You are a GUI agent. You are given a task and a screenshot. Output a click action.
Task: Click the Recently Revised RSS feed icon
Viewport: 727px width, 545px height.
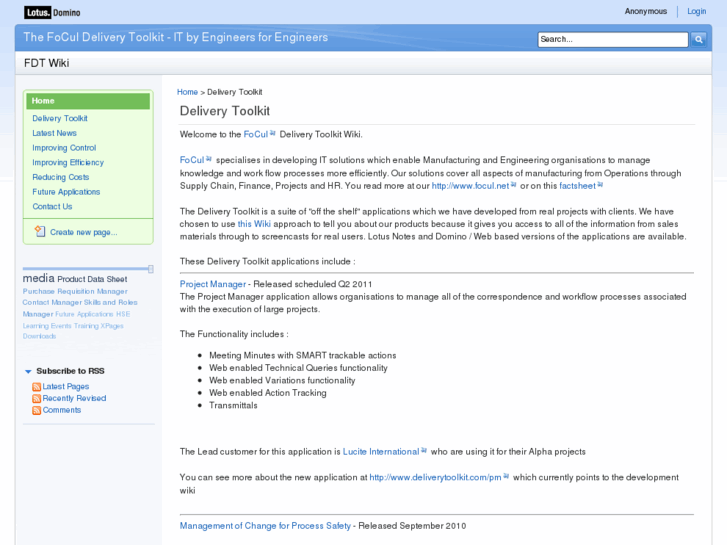coord(36,398)
